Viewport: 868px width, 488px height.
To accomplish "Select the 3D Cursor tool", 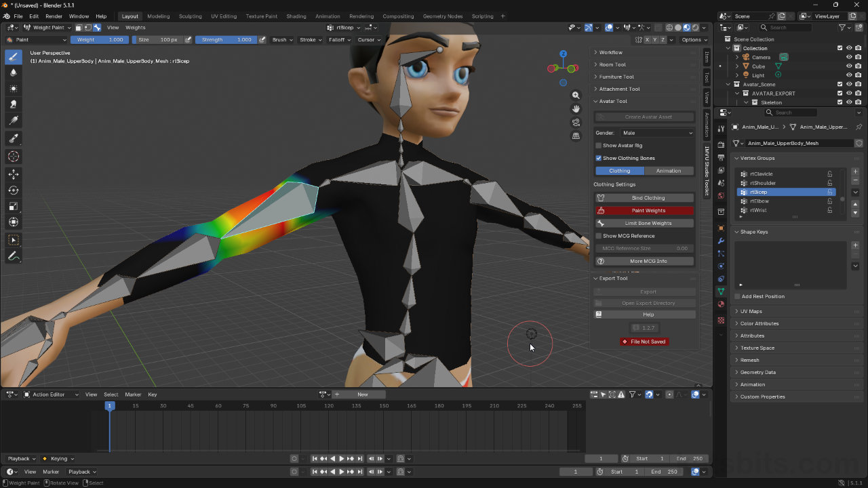I will click(14, 157).
